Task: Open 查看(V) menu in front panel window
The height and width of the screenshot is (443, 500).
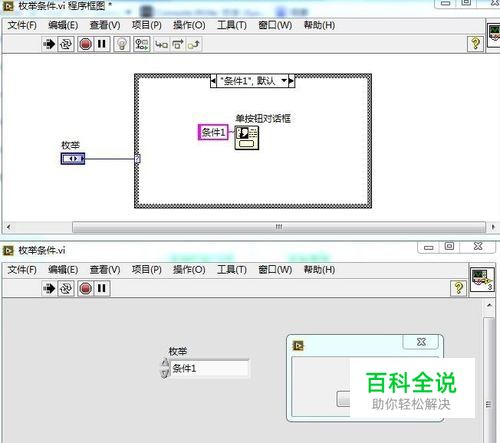Action: 105,270
